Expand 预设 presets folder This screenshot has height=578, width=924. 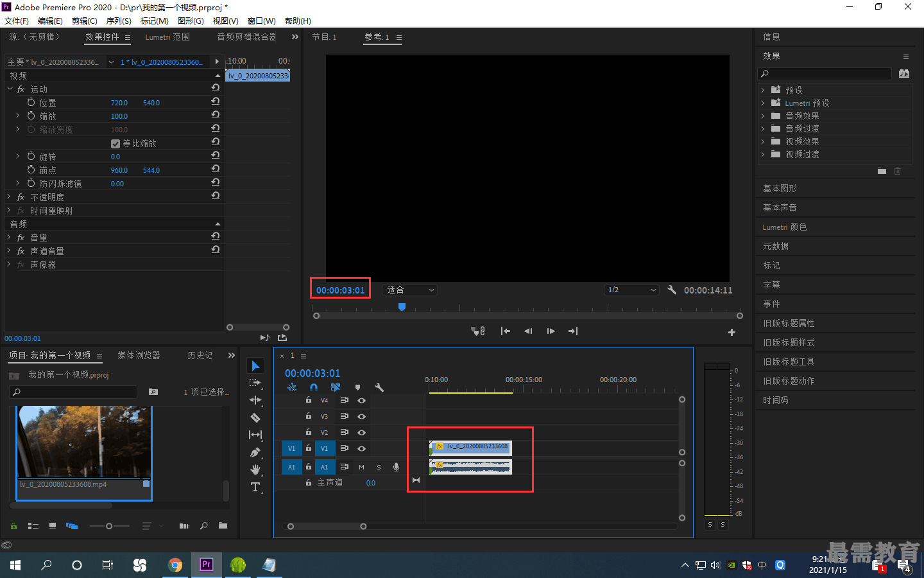coord(762,90)
